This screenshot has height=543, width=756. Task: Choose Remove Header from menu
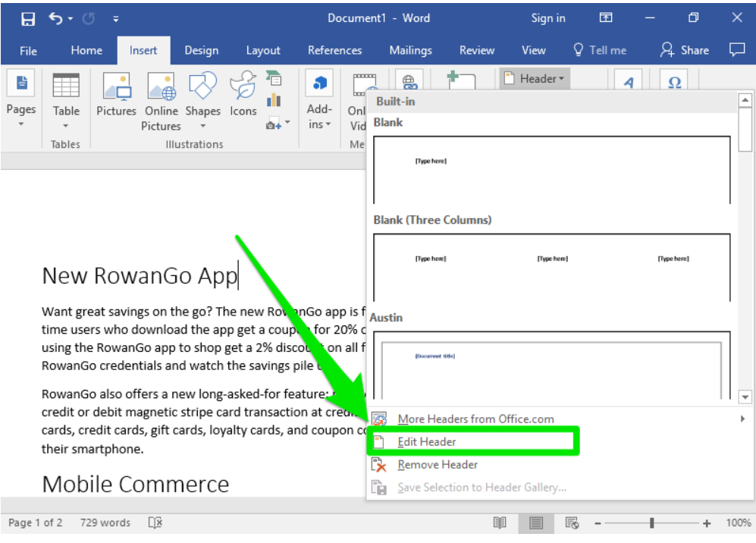pyautogui.click(x=438, y=464)
